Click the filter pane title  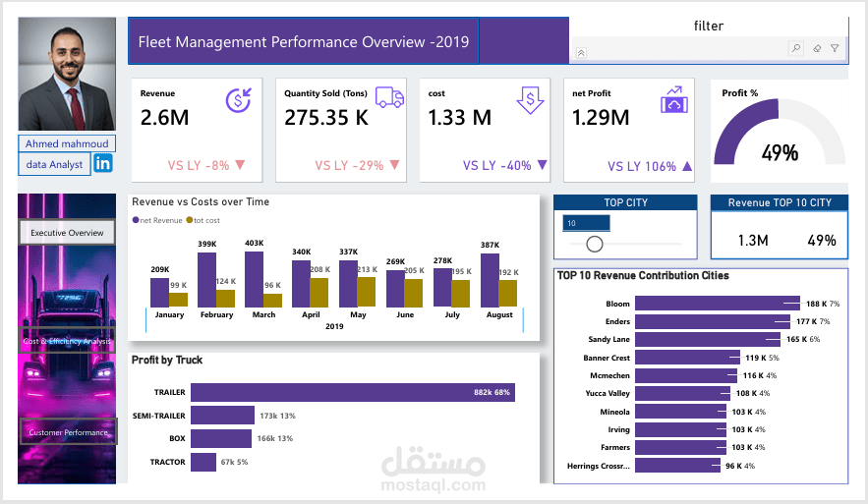pos(709,26)
